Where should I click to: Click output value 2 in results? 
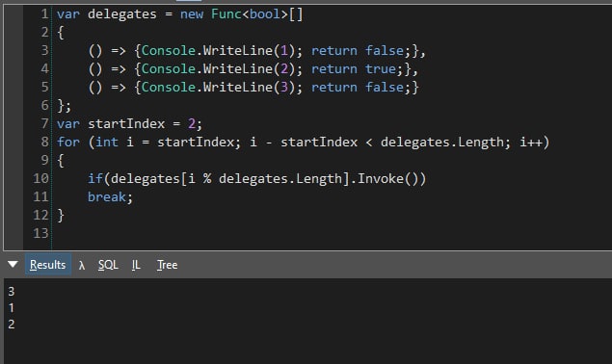point(12,325)
